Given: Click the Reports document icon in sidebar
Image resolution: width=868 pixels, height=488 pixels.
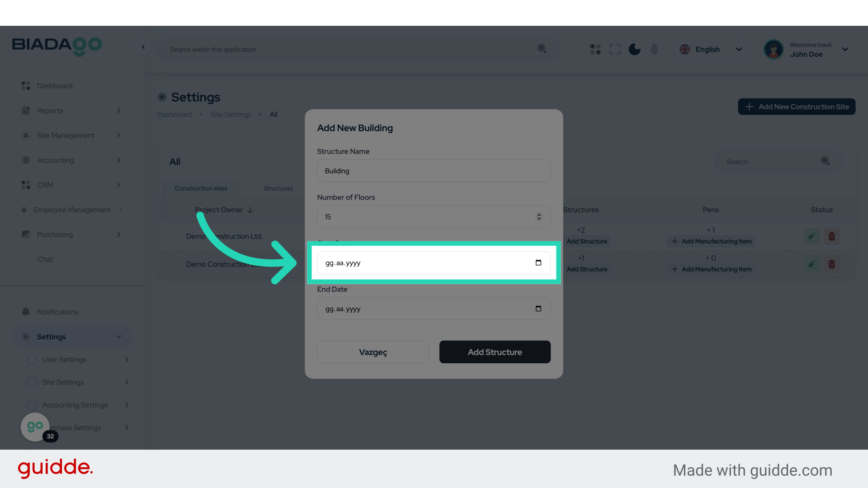Looking at the screenshot, I should click(x=25, y=110).
